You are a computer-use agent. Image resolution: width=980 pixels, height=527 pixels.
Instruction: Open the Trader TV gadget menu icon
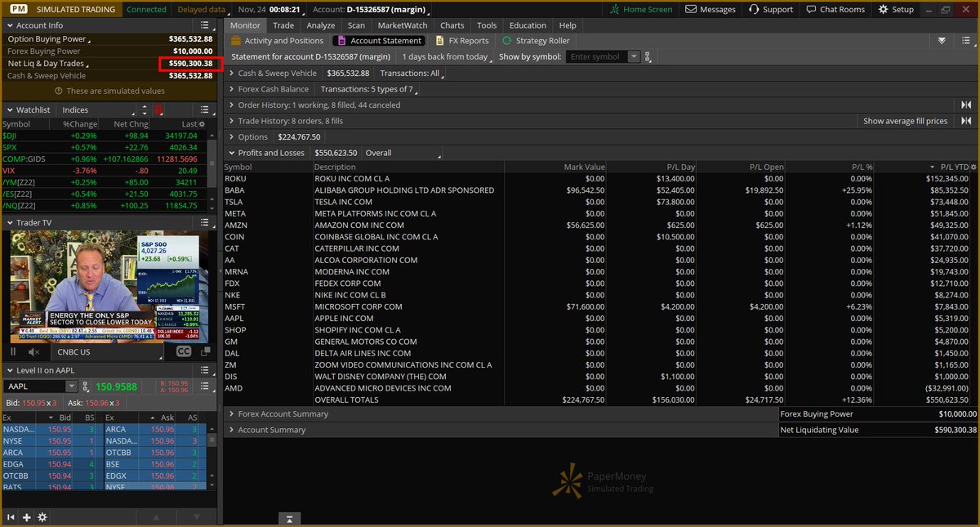[x=205, y=222]
